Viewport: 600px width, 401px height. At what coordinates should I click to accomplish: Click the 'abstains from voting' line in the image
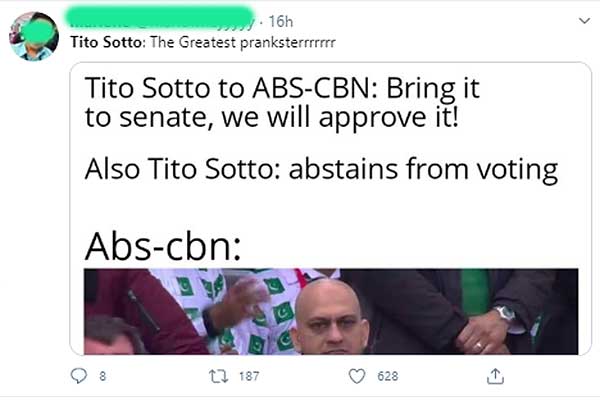(x=423, y=169)
